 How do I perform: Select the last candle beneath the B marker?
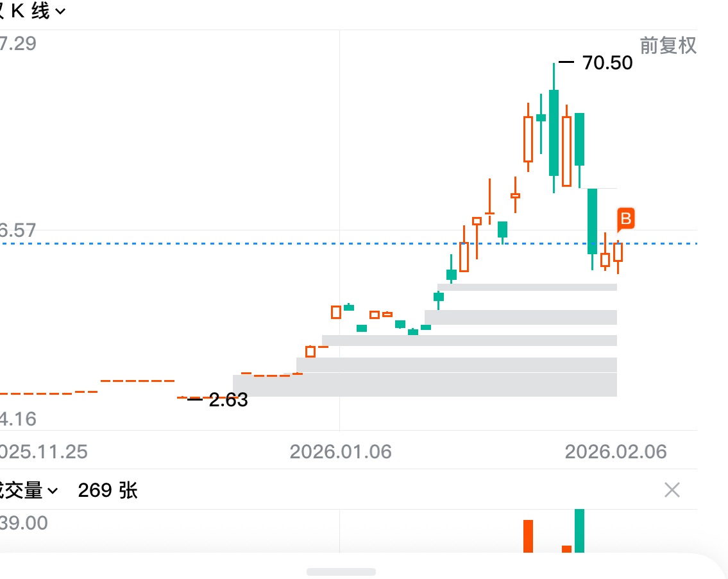(x=618, y=252)
